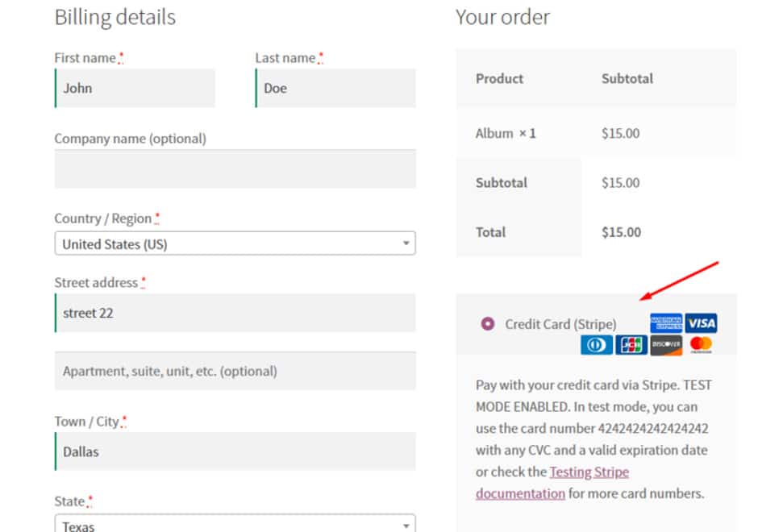This screenshot has height=532, width=758.
Task: Click the Mastercard card icon
Action: 700,344
